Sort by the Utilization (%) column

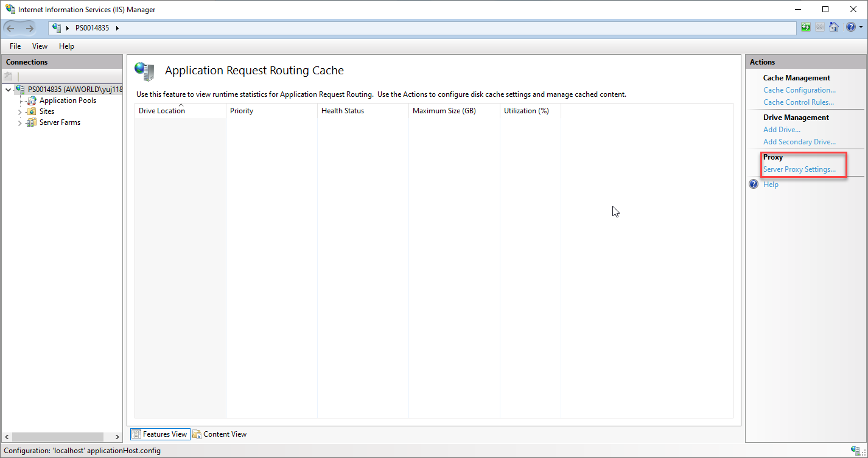pos(530,111)
